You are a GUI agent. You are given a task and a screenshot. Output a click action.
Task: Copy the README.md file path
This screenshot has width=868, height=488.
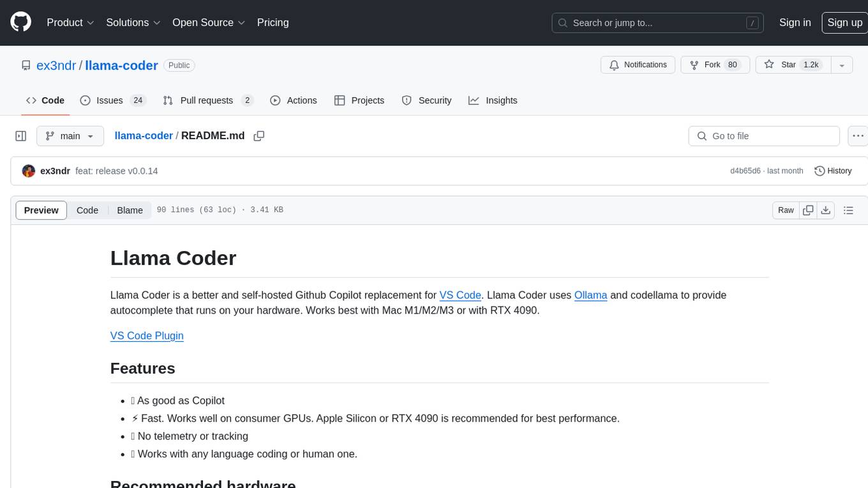click(258, 136)
